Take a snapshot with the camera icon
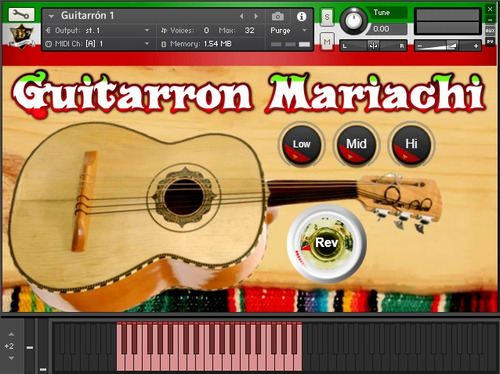The width and height of the screenshot is (500, 374). 278,16
